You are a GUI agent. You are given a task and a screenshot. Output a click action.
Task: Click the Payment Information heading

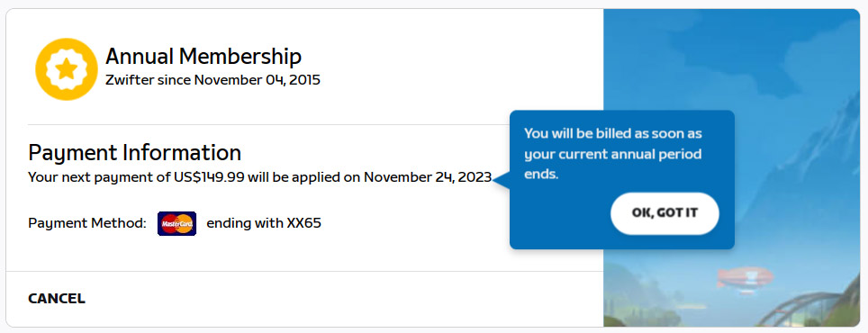[134, 152]
